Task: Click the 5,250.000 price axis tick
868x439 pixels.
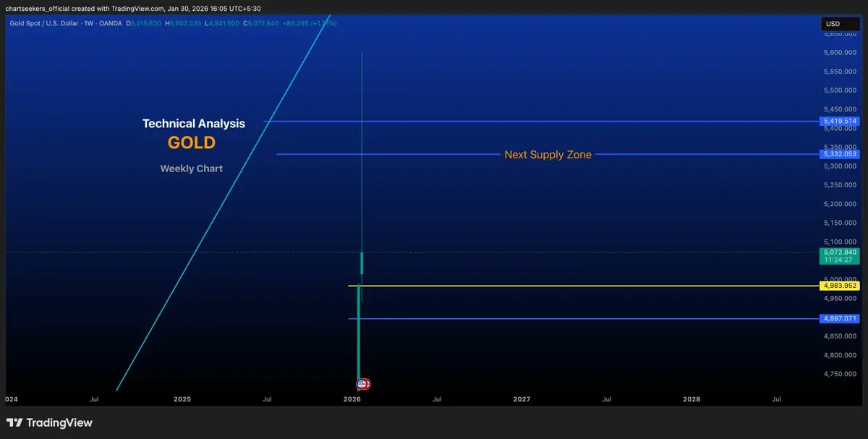Action: click(841, 185)
